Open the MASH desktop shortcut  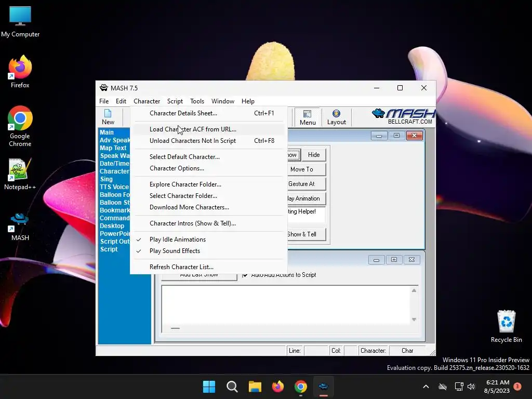tap(20, 227)
